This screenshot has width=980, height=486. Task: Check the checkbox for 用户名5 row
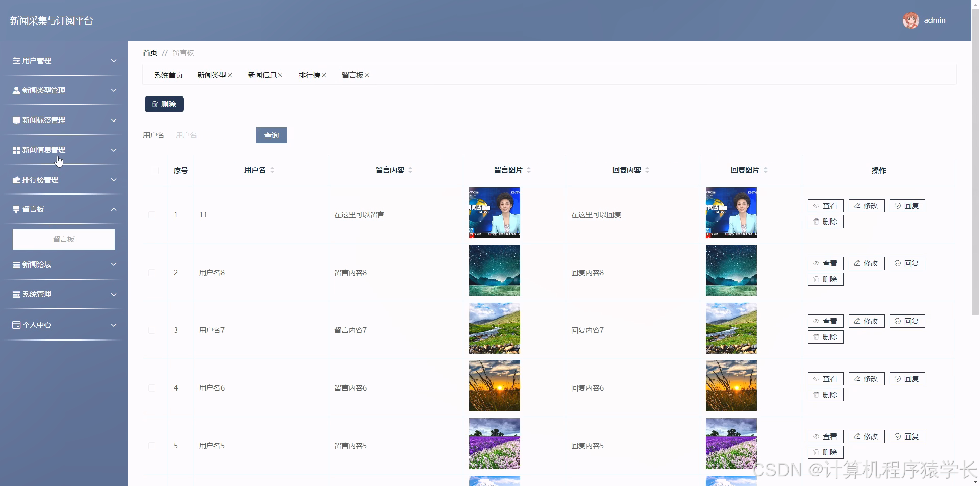point(152,446)
